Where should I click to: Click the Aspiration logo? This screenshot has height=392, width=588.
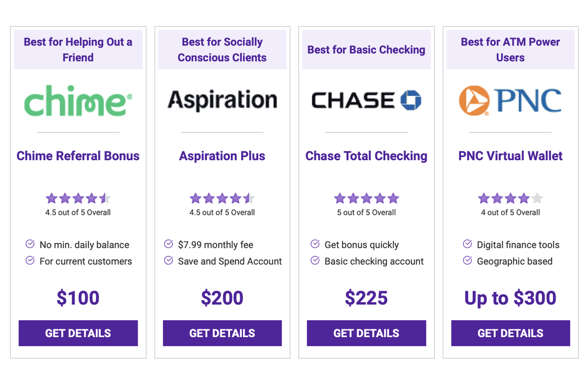[x=222, y=100]
